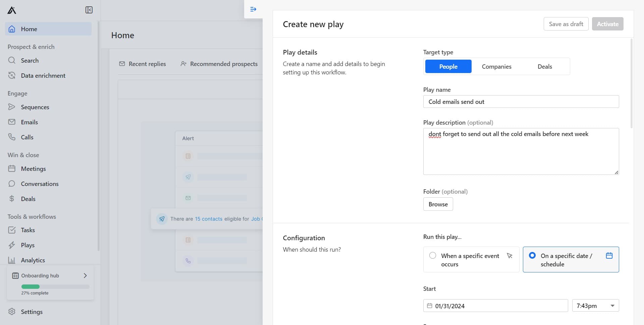Image resolution: width=644 pixels, height=325 pixels.
Task: Select 'When a specific event occurs' radio
Action: (433, 256)
